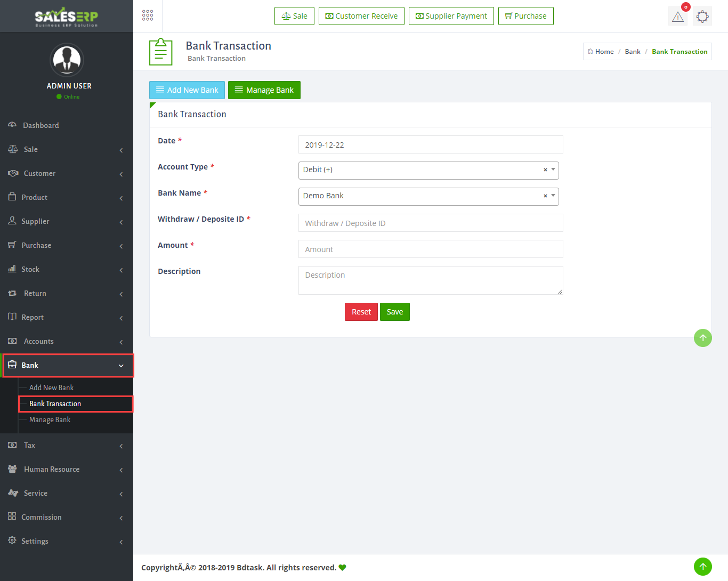
Task: Open the Account Type dropdown
Action: pyautogui.click(x=421, y=170)
